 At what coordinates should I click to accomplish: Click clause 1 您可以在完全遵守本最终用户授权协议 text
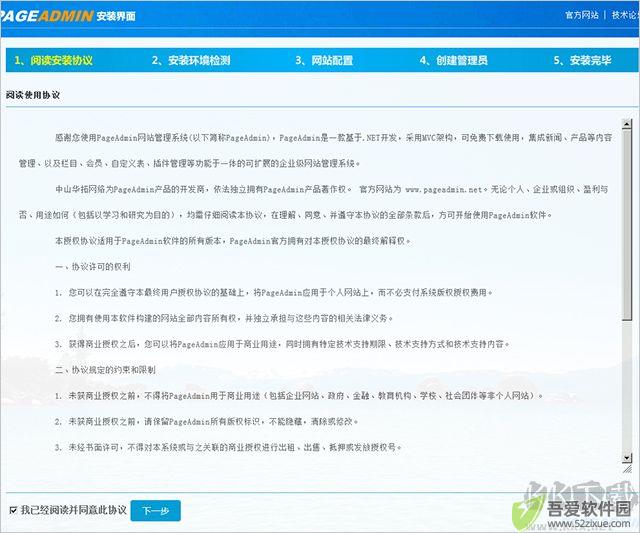(274, 292)
